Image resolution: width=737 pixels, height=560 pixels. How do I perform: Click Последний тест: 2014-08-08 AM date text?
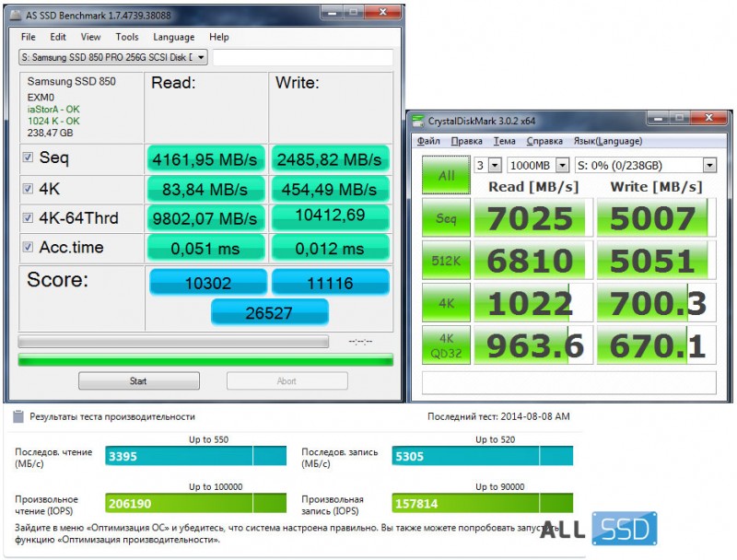[498, 416]
